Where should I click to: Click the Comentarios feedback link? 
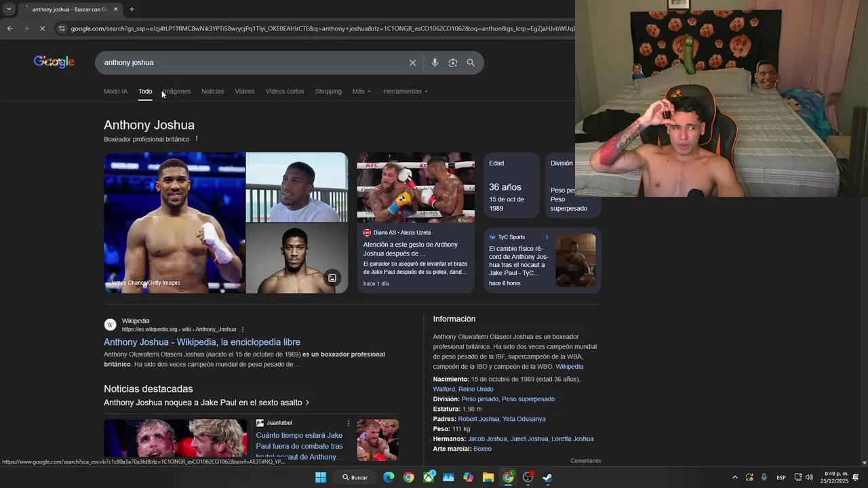[586, 461]
